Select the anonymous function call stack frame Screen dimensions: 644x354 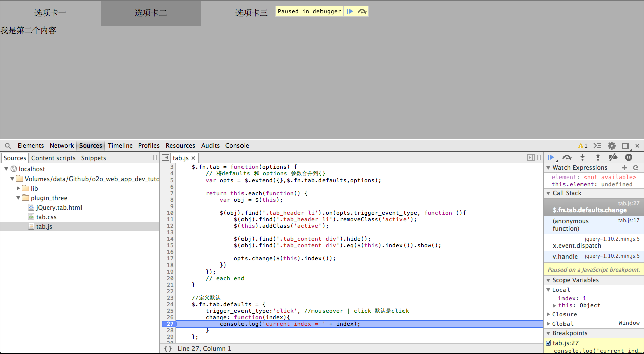(x=571, y=225)
